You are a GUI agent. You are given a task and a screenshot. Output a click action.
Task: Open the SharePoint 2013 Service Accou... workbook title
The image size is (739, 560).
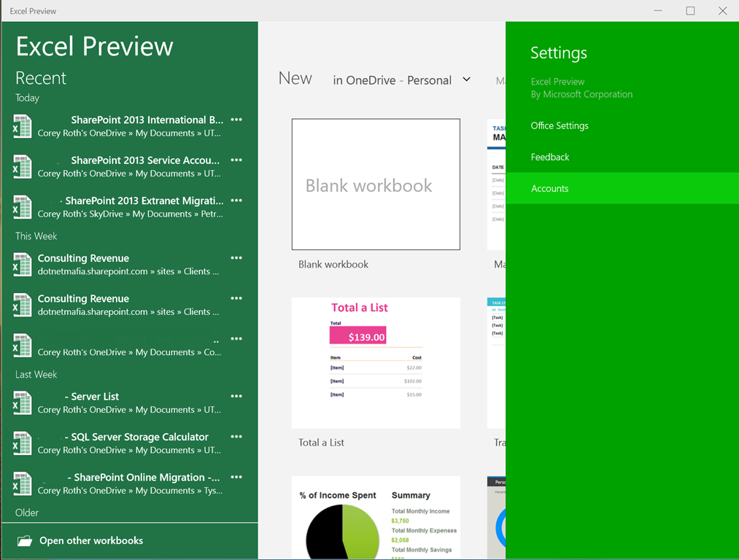click(145, 160)
